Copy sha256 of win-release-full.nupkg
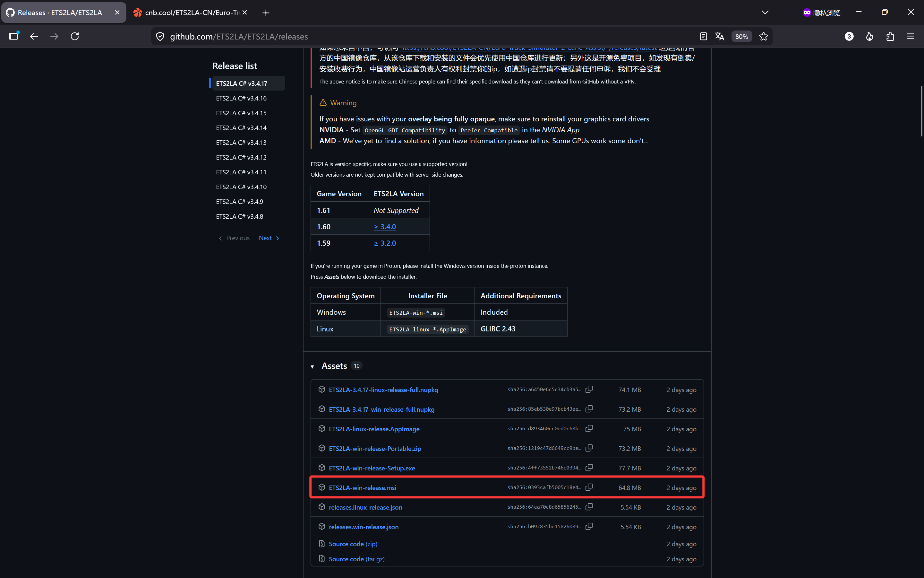This screenshot has width=924, height=578. pyautogui.click(x=589, y=409)
